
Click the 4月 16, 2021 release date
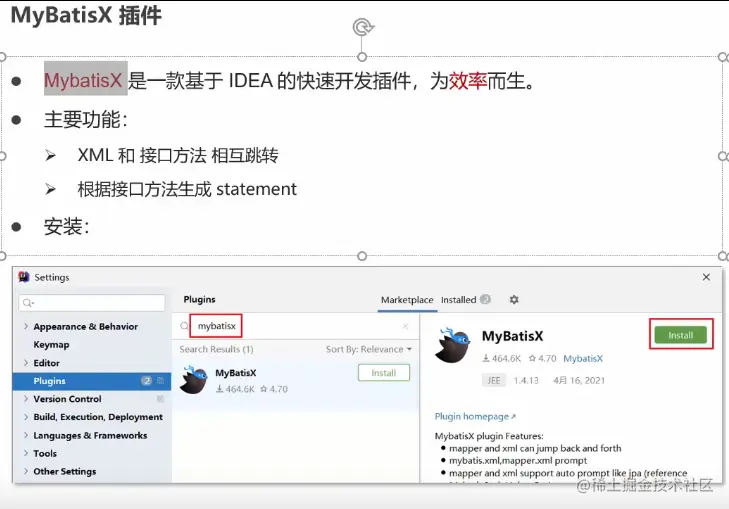click(x=579, y=380)
